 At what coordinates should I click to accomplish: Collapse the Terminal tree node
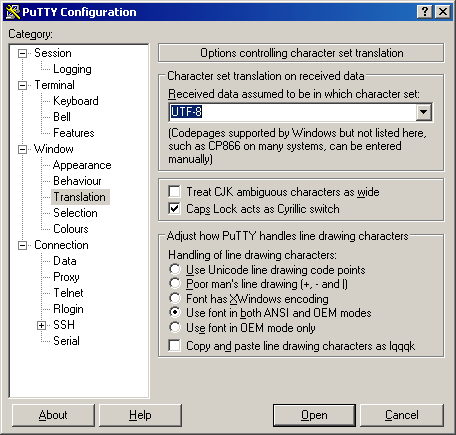coord(22,85)
